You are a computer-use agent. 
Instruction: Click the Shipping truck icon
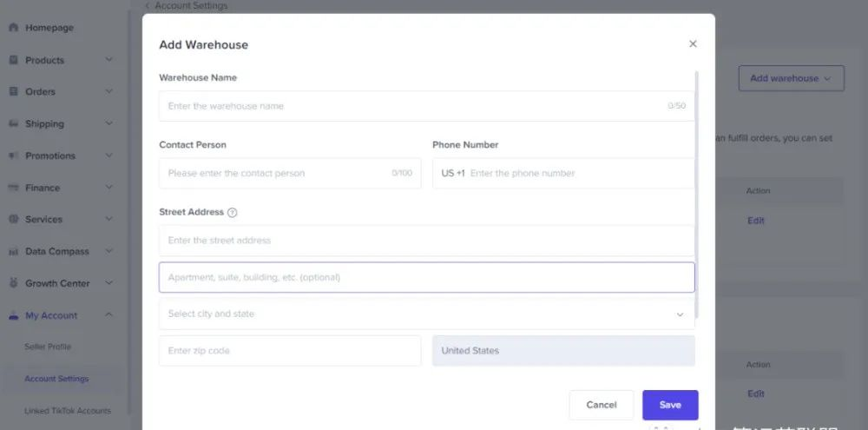click(x=14, y=124)
